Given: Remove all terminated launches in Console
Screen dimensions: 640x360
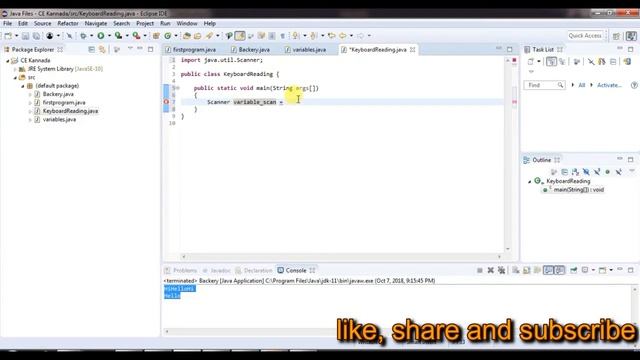Looking at the screenshot, I should [502, 270].
